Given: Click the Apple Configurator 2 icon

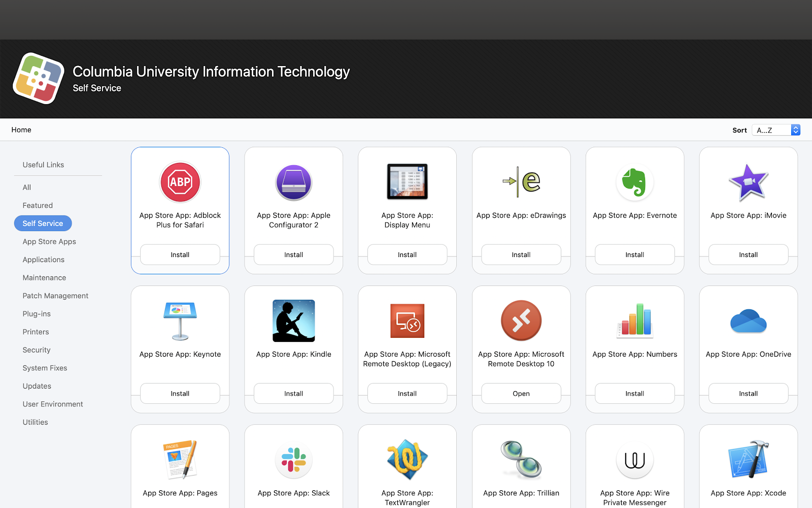Looking at the screenshot, I should [294, 182].
